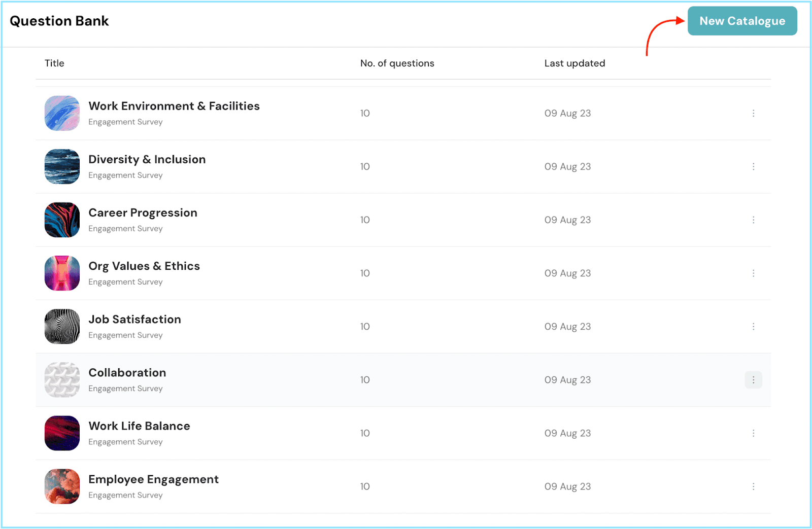Open the Job Satisfaction catalogue title
The width and height of the screenshot is (812, 529).
click(134, 320)
